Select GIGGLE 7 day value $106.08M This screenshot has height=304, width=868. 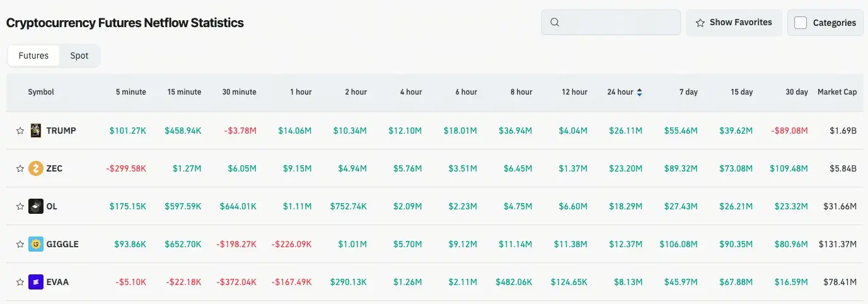(679, 244)
